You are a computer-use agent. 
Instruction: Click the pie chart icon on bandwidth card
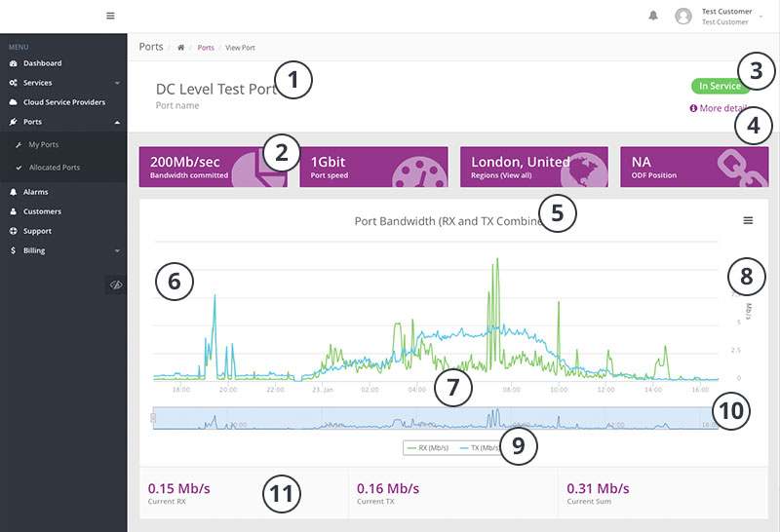(258, 171)
